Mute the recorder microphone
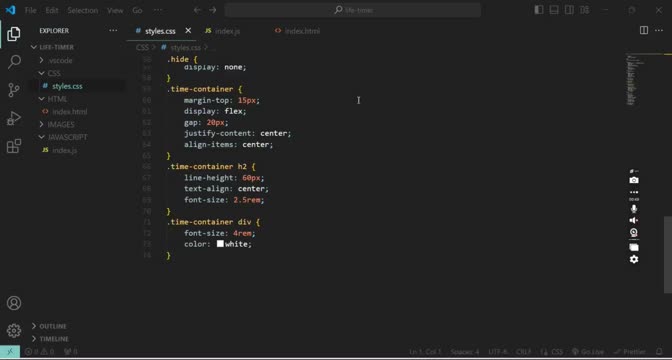Screen dimensions: 672x360 (634, 209)
